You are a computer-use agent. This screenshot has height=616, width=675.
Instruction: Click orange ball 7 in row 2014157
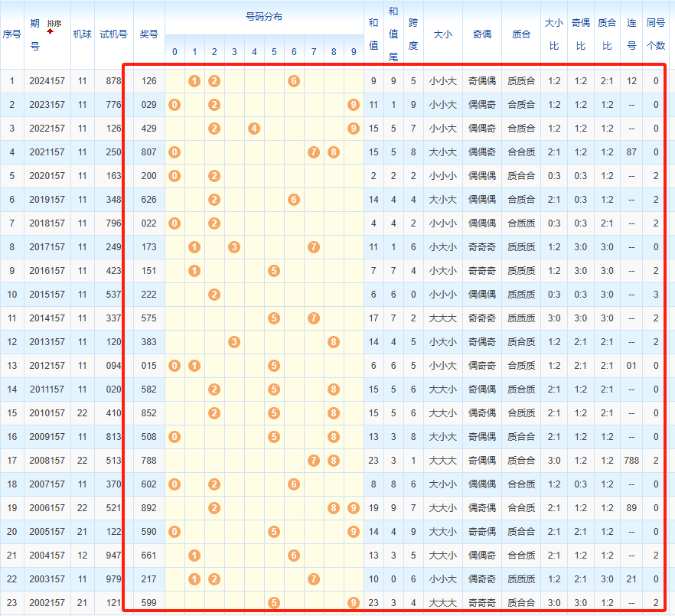[x=314, y=318]
